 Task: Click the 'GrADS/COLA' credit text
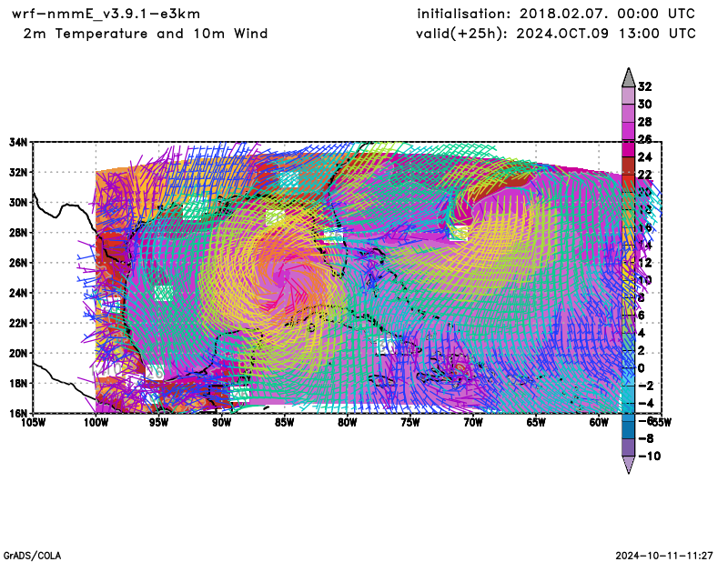click(32, 556)
